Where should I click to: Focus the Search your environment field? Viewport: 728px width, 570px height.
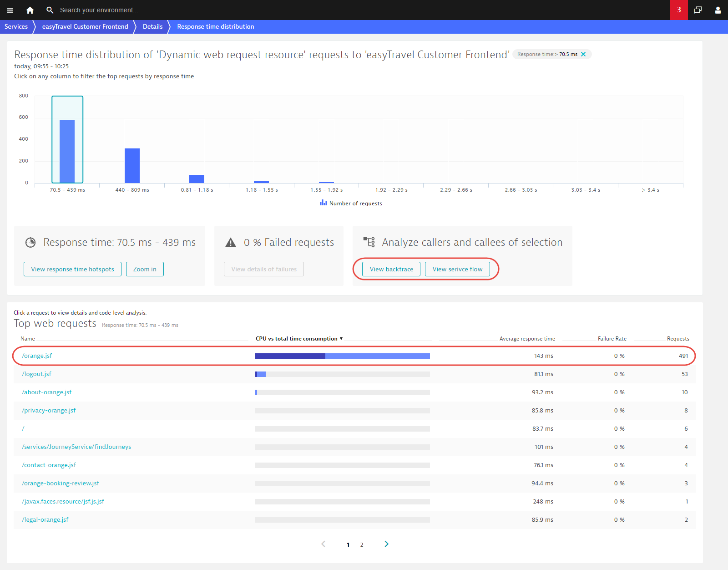(x=99, y=10)
